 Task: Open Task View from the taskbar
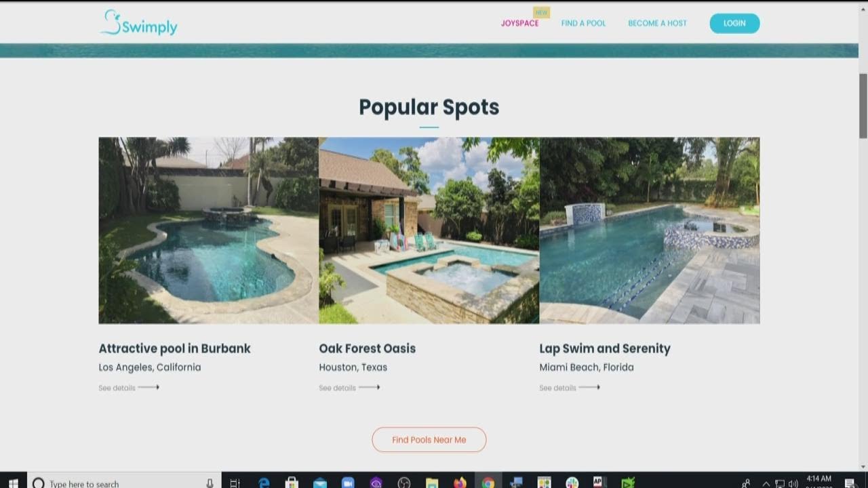[235, 483]
